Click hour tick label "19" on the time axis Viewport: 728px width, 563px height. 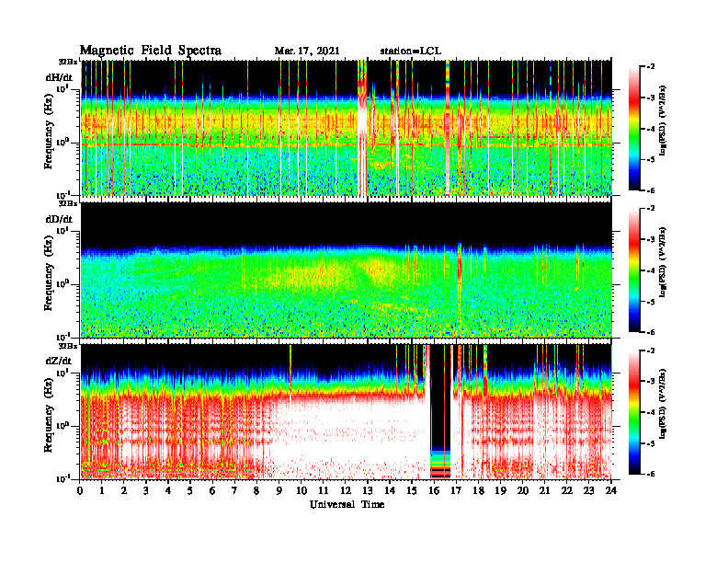[500, 491]
